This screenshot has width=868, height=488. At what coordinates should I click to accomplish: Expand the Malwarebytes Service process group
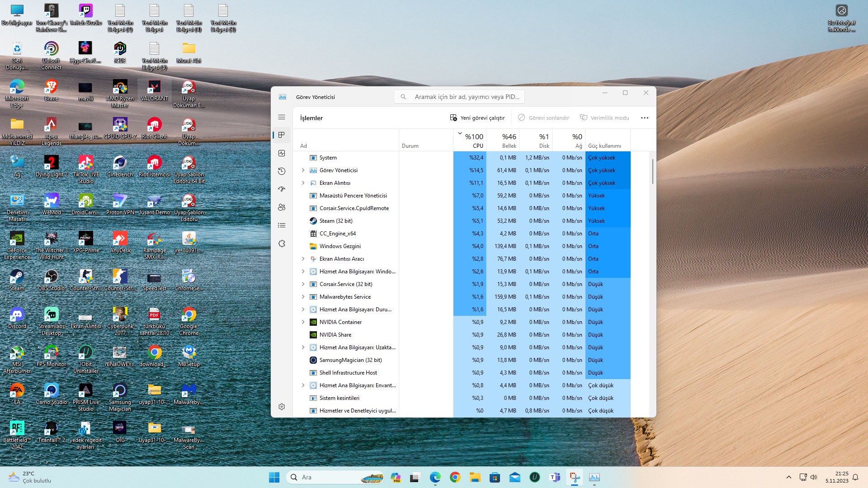click(303, 297)
